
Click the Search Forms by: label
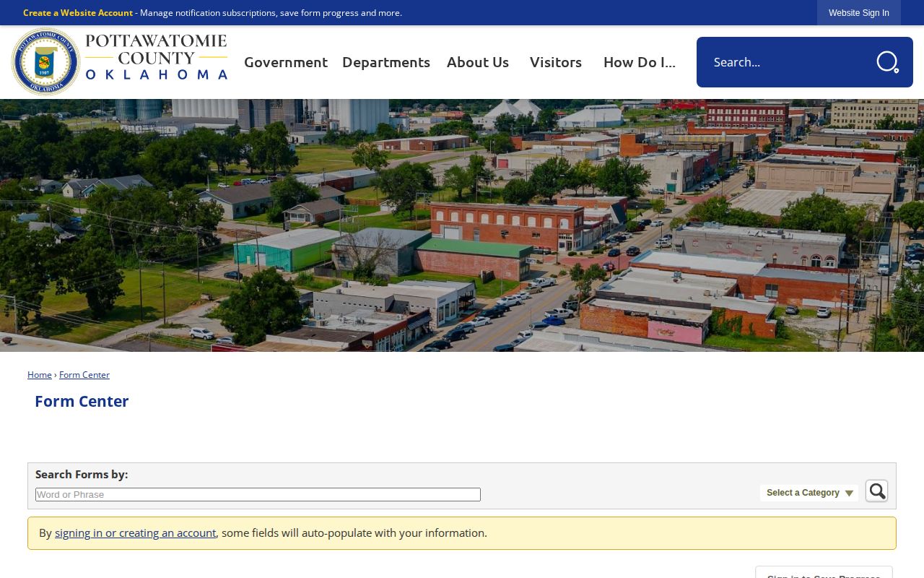coord(82,475)
